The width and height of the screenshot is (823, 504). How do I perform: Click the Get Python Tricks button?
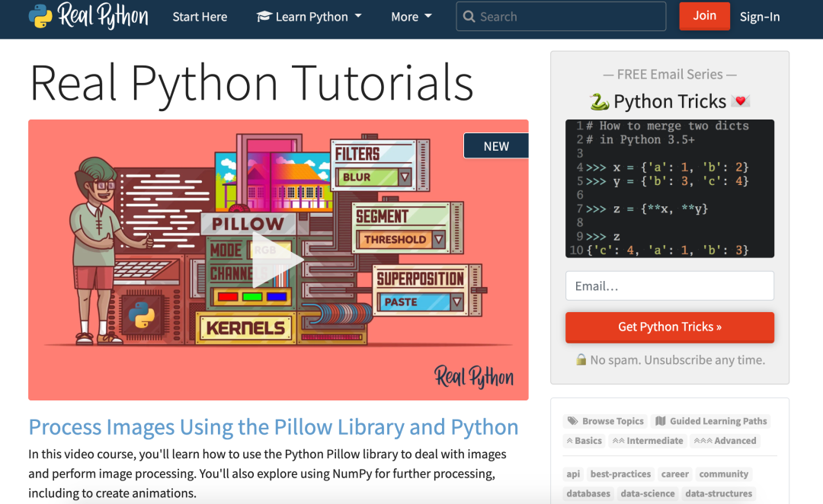[669, 327]
